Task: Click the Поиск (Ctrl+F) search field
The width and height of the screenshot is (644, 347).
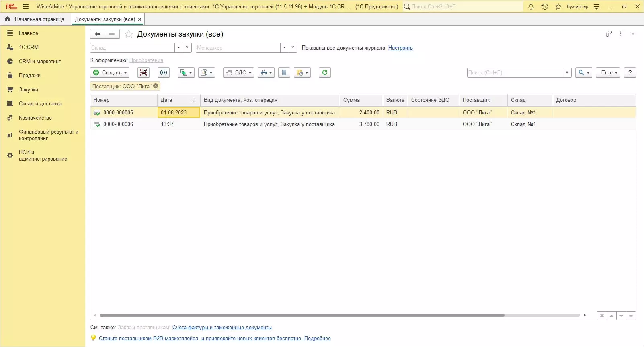Action: [x=515, y=72]
